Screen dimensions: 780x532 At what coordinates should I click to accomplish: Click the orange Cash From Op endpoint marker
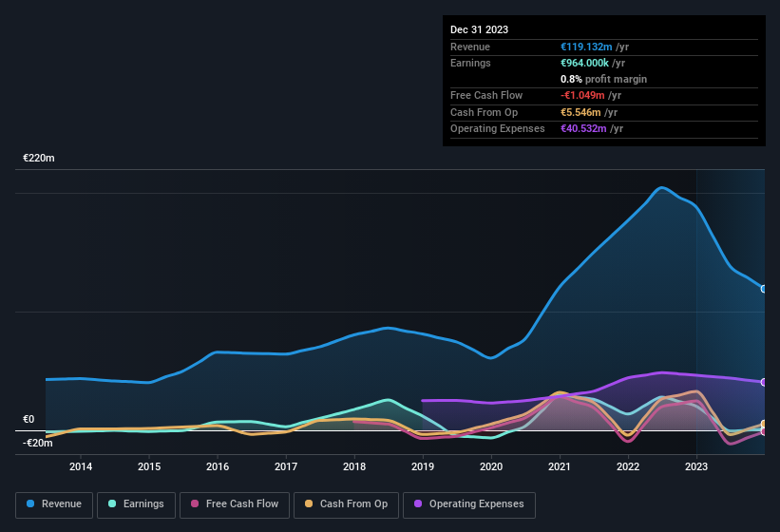(x=764, y=424)
